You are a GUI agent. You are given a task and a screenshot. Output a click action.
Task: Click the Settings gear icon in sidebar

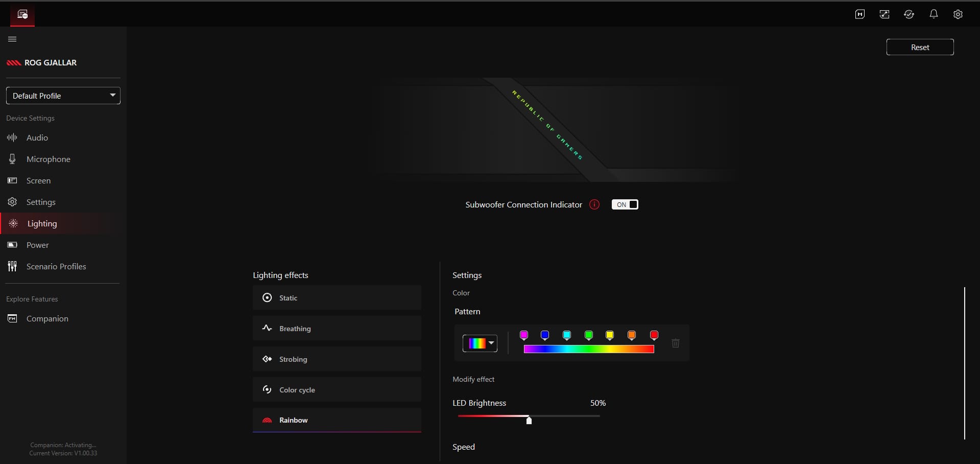pos(12,202)
